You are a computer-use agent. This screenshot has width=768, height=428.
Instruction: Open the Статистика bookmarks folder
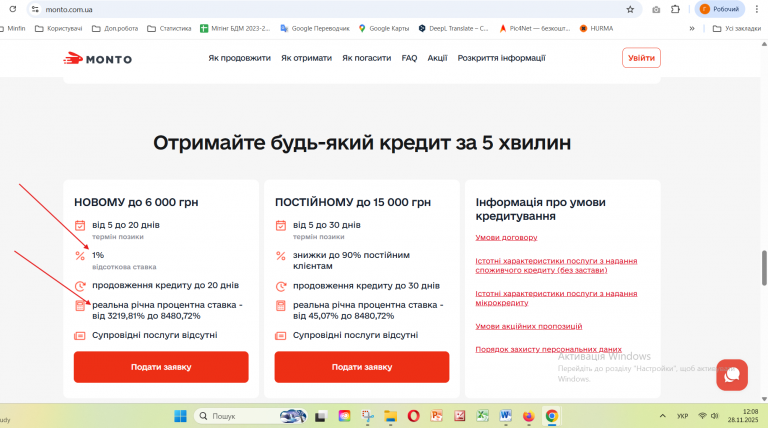click(x=169, y=28)
